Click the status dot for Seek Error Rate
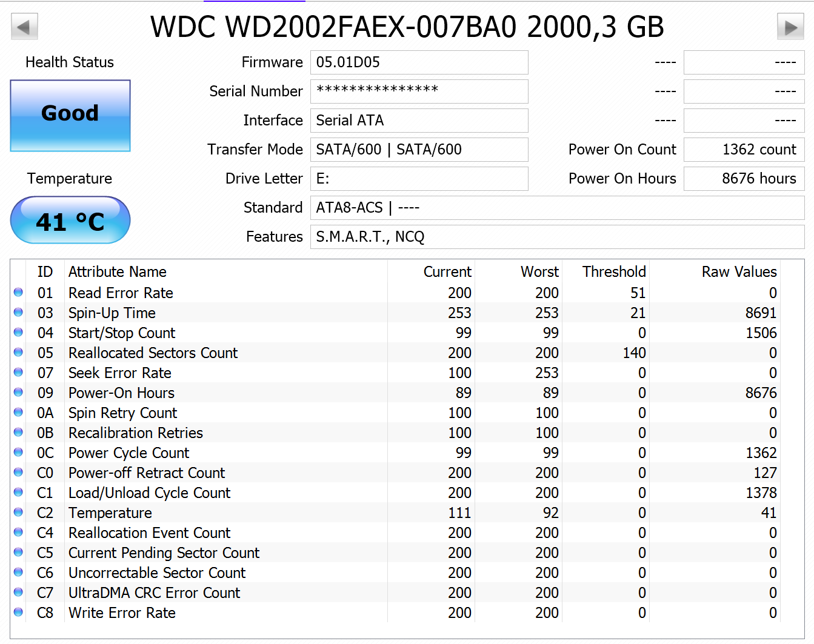The height and width of the screenshot is (644, 814). click(x=18, y=372)
